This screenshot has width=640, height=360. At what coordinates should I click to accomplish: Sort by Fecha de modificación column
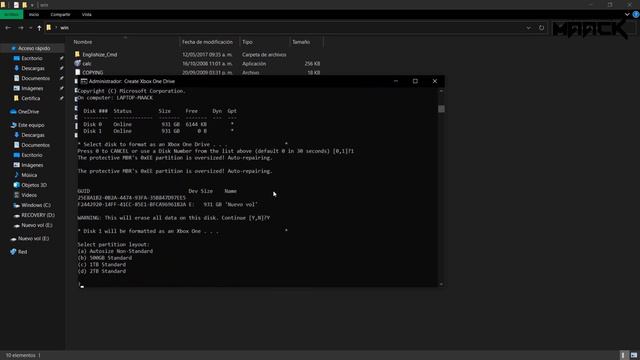(208, 42)
